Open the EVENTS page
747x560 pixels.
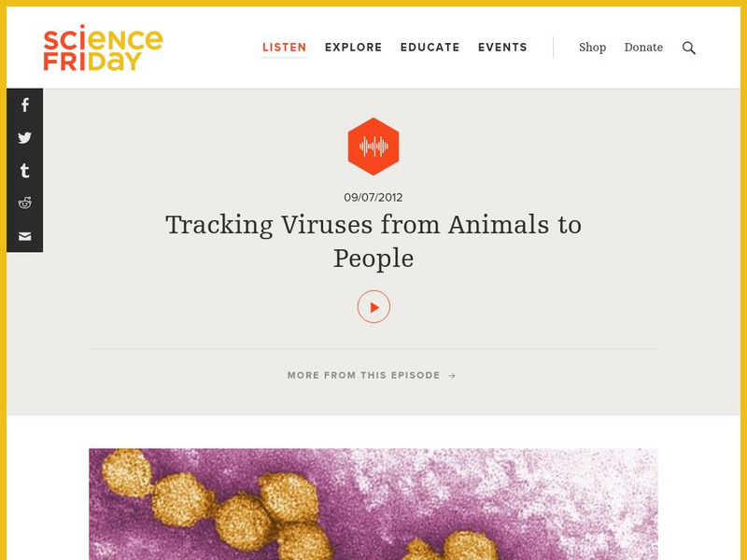pos(501,47)
